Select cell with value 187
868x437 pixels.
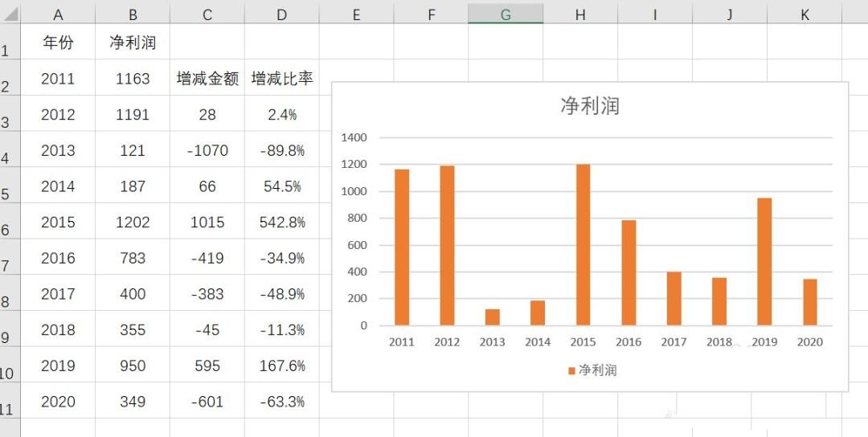point(133,186)
